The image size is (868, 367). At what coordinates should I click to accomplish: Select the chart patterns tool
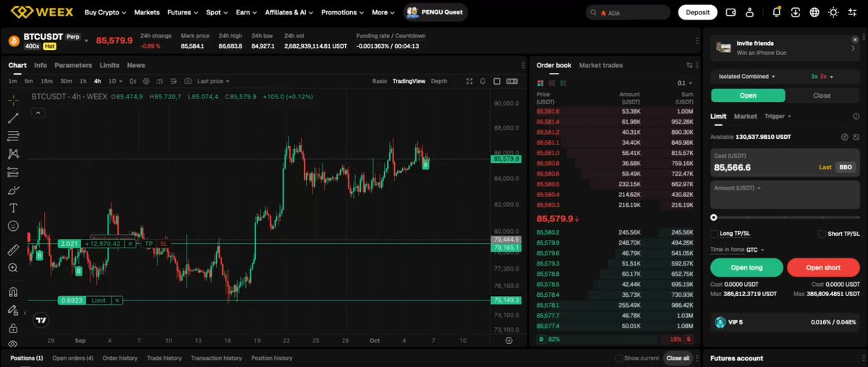tap(13, 154)
